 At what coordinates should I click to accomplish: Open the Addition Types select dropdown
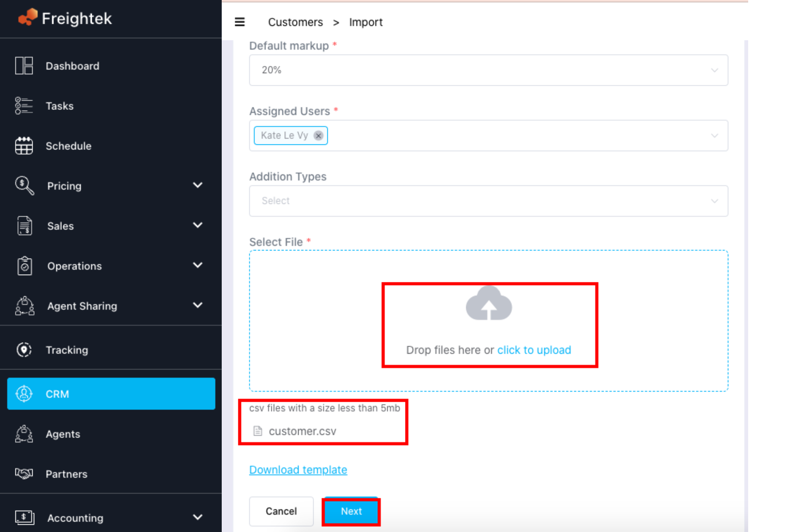coord(488,201)
